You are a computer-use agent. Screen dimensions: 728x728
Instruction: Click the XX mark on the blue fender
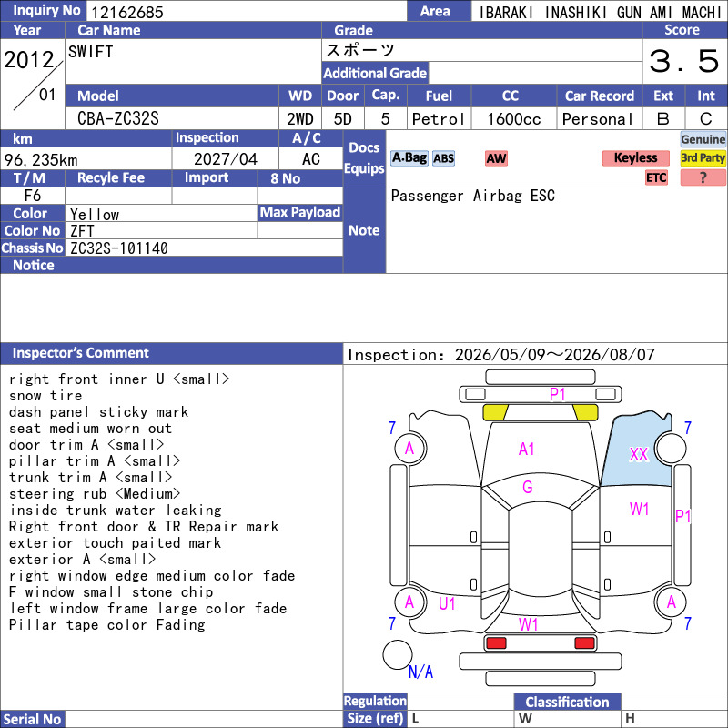(x=639, y=454)
